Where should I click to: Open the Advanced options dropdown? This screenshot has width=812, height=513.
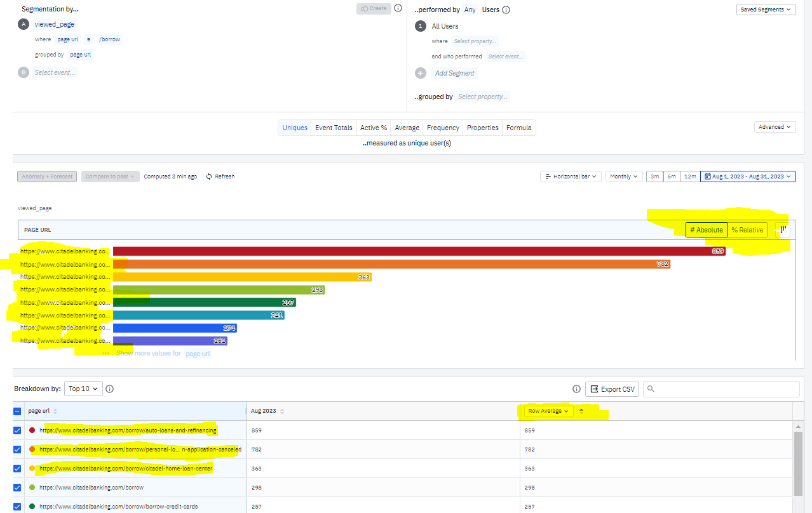pyautogui.click(x=775, y=127)
